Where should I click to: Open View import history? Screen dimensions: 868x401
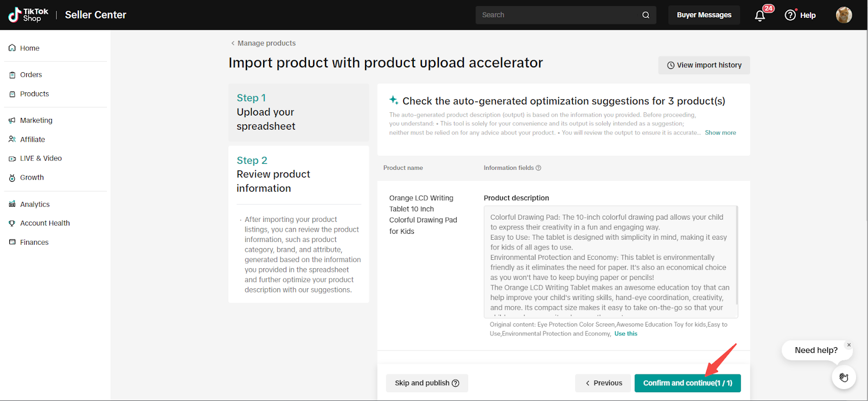click(704, 65)
